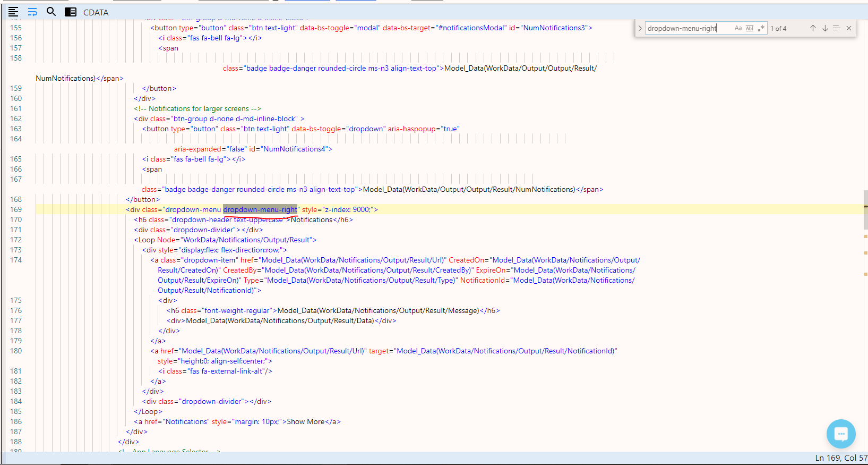This screenshot has width=868, height=465.
Task: Click line number 169 in the gutter
Action: (x=16, y=209)
